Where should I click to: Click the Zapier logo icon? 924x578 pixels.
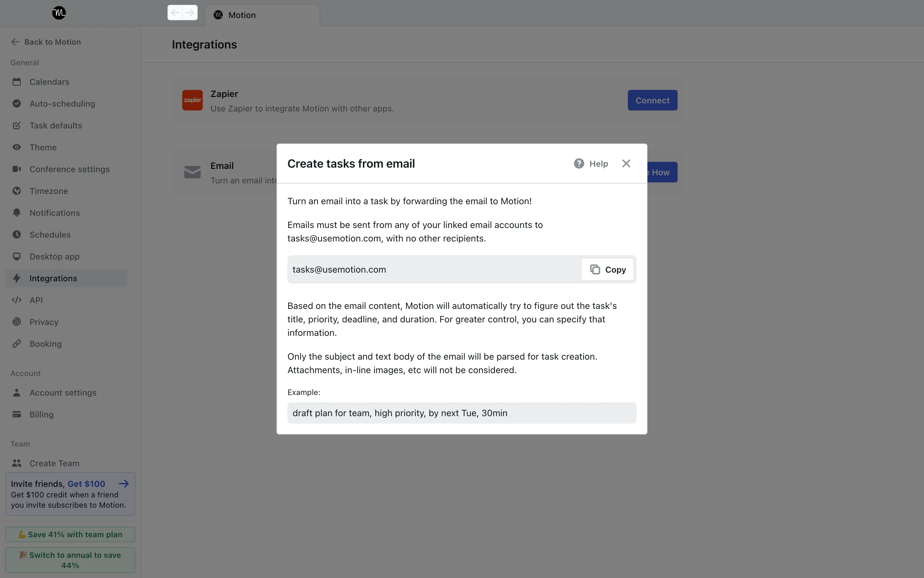193,100
